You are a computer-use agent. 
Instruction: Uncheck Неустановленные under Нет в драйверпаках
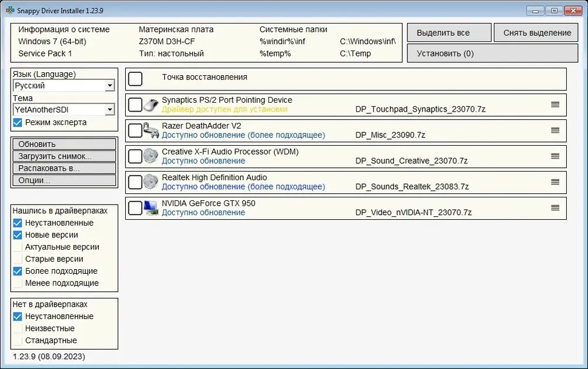18,317
